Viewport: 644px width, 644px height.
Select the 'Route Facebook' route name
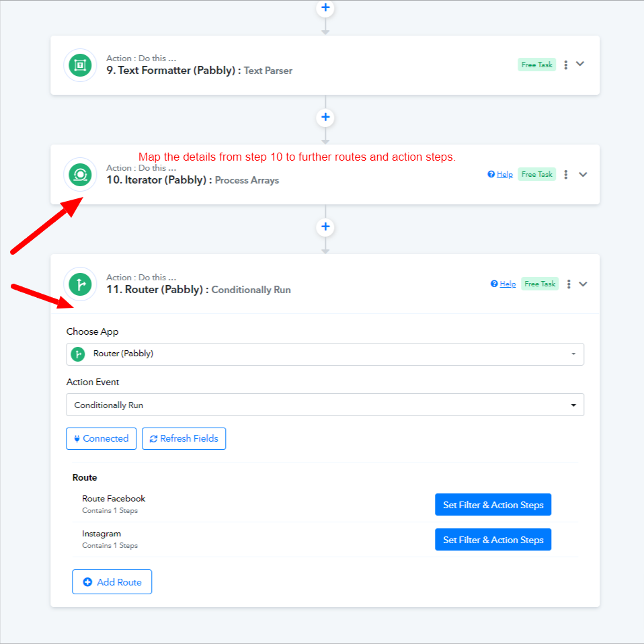coord(114,499)
